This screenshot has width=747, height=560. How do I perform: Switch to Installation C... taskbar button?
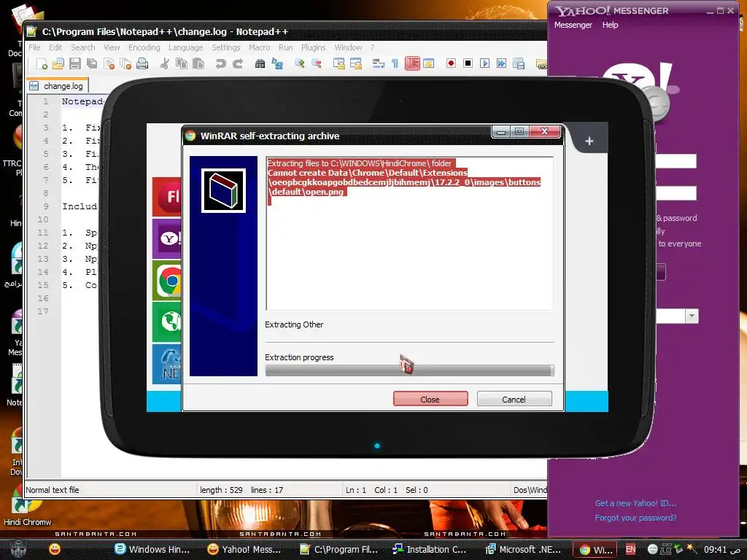(x=429, y=550)
